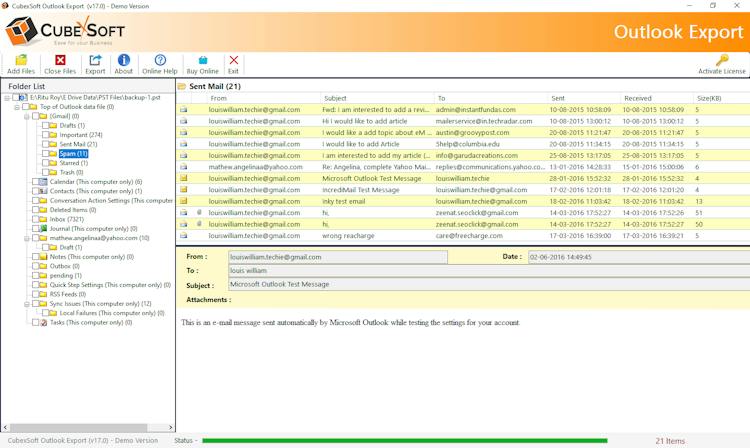
Task: Collapse the (Gmail) folder tree node
Action: coord(27,116)
